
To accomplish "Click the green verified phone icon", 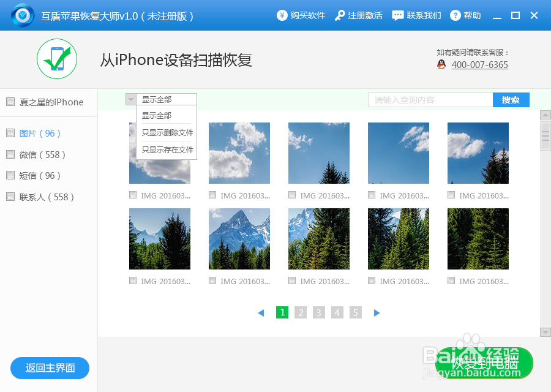I will coord(56,59).
